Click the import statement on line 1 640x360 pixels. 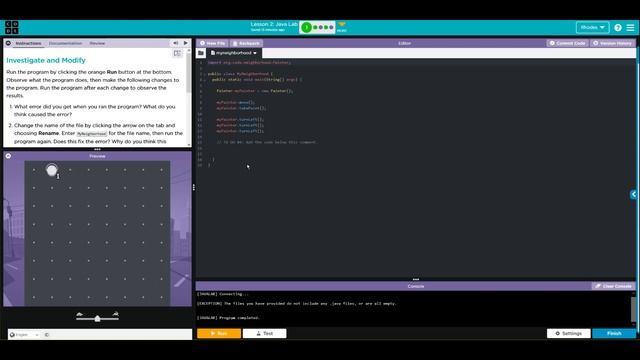[249, 62]
